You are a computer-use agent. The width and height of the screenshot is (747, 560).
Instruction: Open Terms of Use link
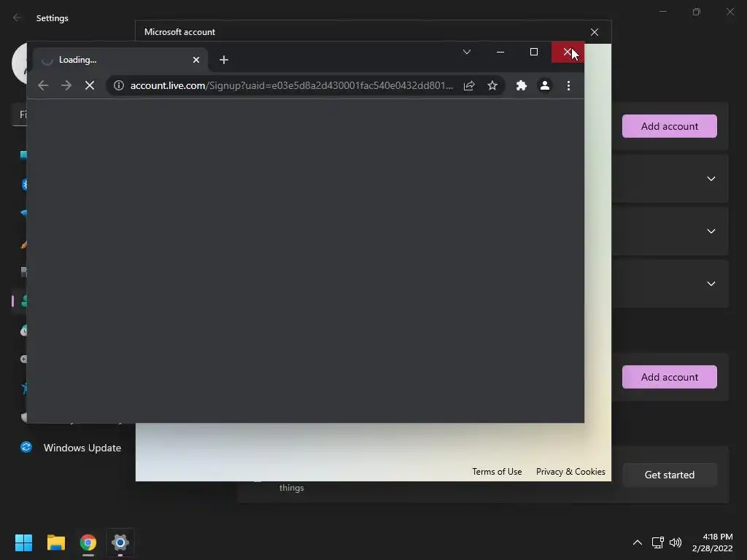pyautogui.click(x=497, y=472)
